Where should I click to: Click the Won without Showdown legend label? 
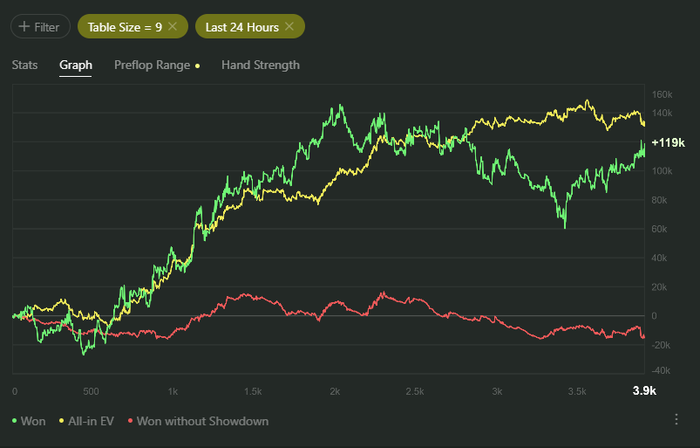coord(202,421)
